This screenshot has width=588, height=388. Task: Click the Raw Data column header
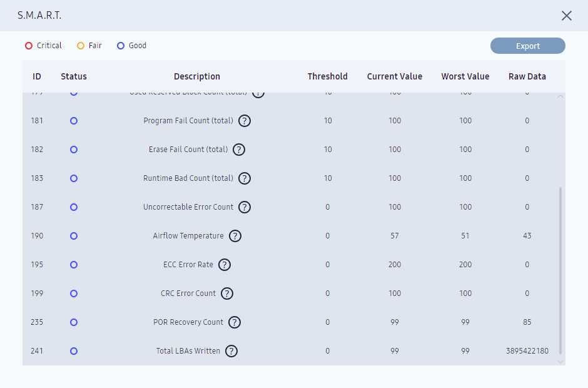tap(527, 76)
